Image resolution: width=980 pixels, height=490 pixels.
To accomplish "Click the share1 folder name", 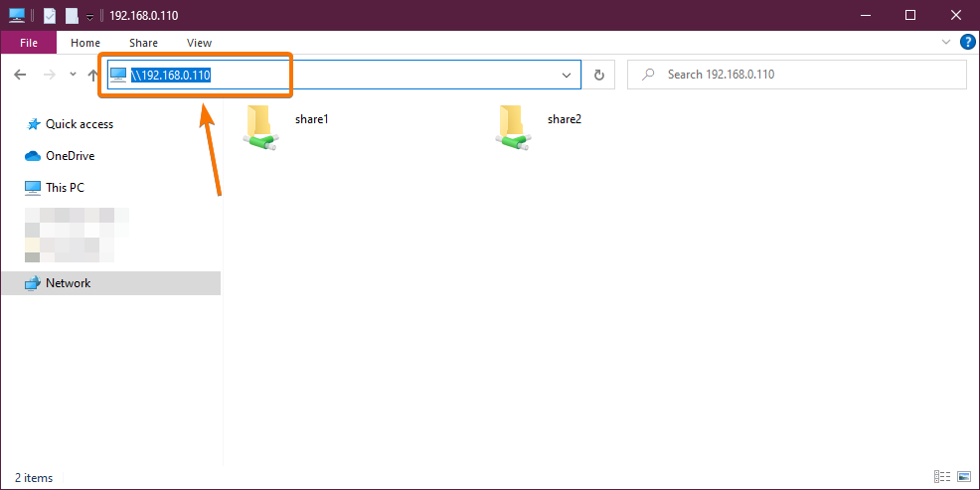I will pos(312,118).
